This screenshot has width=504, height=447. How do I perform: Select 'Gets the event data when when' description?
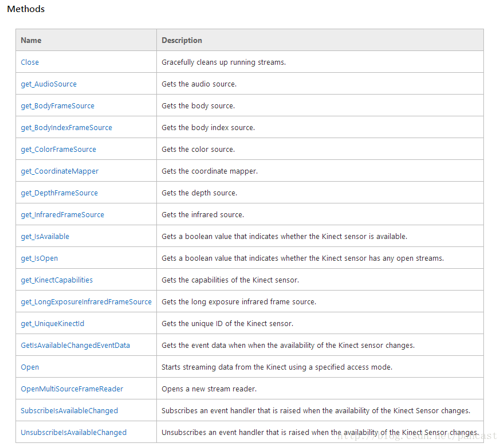[288, 346]
